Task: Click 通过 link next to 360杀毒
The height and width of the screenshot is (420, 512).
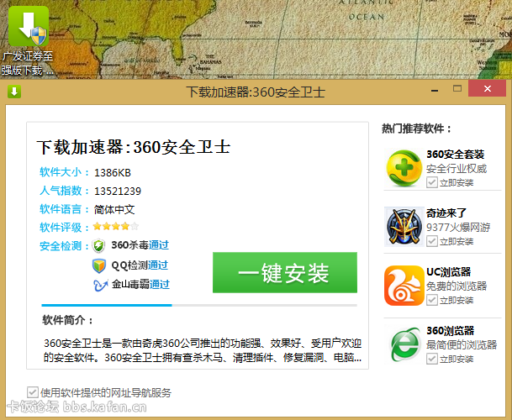Action: (x=159, y=244)
